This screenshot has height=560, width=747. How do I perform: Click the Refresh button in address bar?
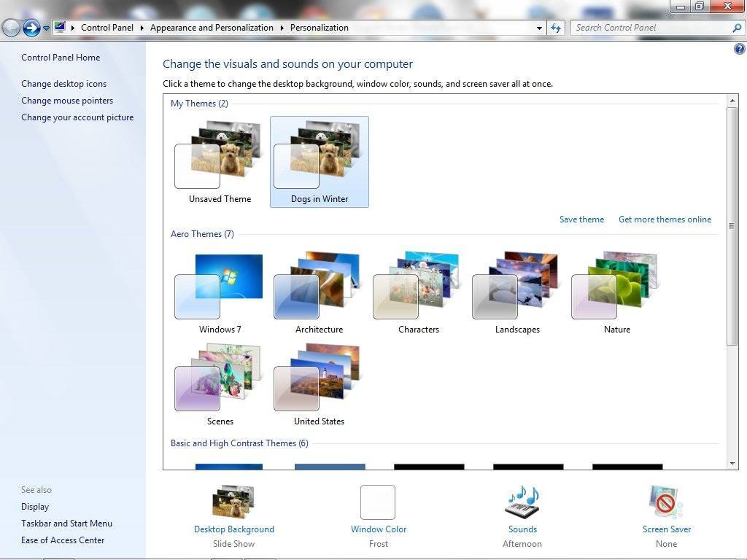click(555, 28)
